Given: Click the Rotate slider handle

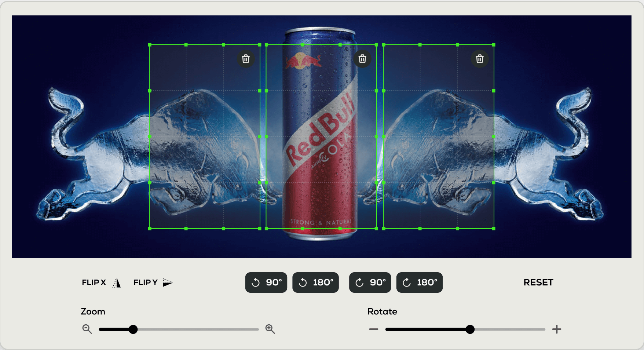Looking at the screenshot, I should coord(470,329).
